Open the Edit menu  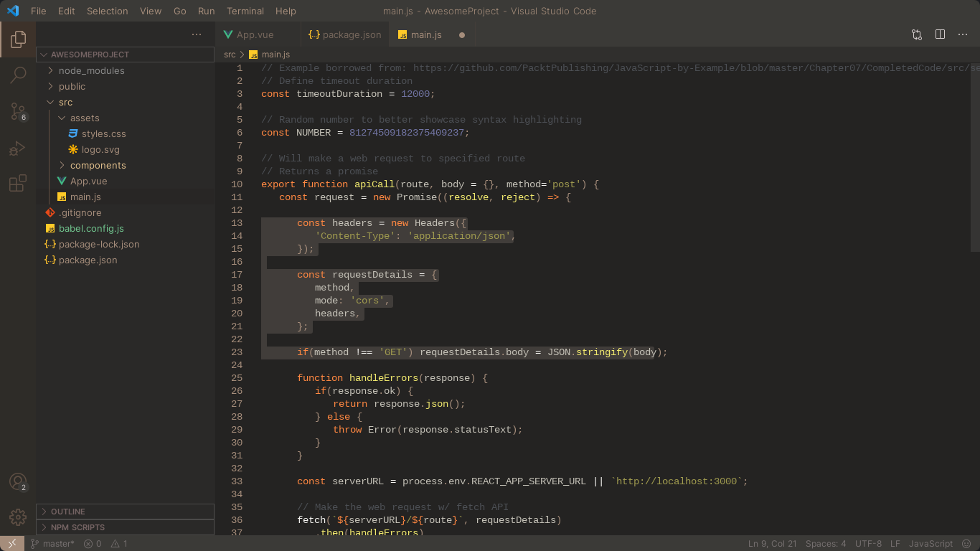67,11
